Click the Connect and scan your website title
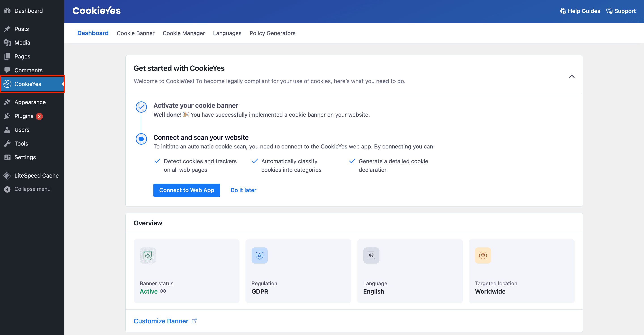644x335 pixels. click(x=201, y=137)
